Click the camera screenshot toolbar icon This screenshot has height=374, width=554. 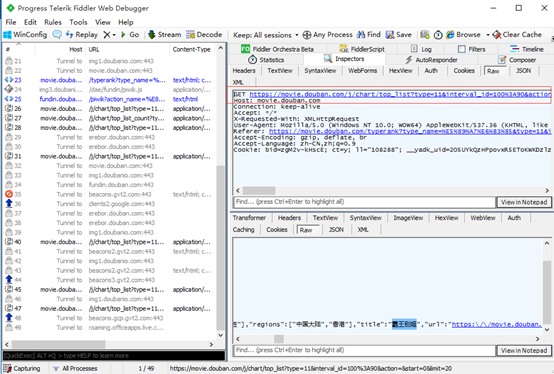[425, 35]
